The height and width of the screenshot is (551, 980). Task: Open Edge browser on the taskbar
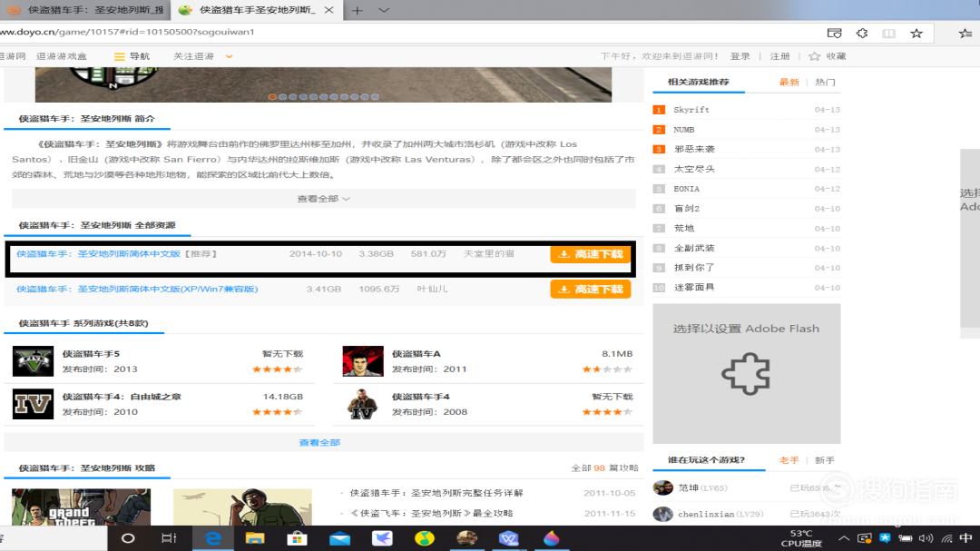(213, 538)
